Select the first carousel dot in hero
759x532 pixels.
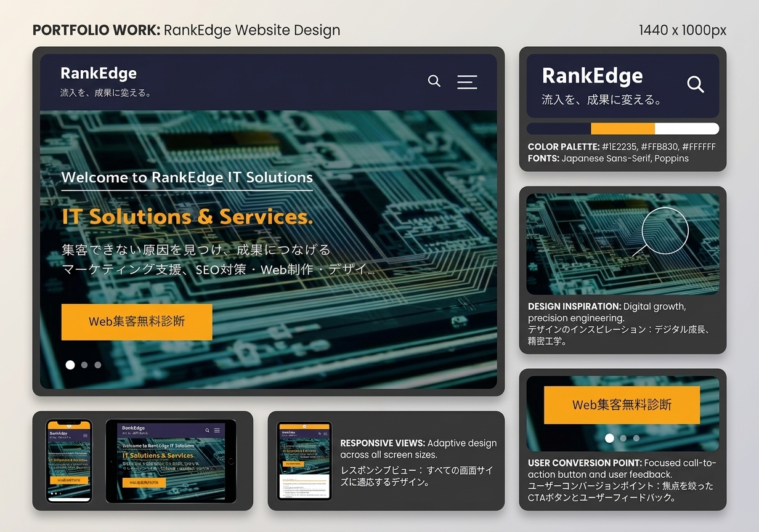click(x=70, y=365)
